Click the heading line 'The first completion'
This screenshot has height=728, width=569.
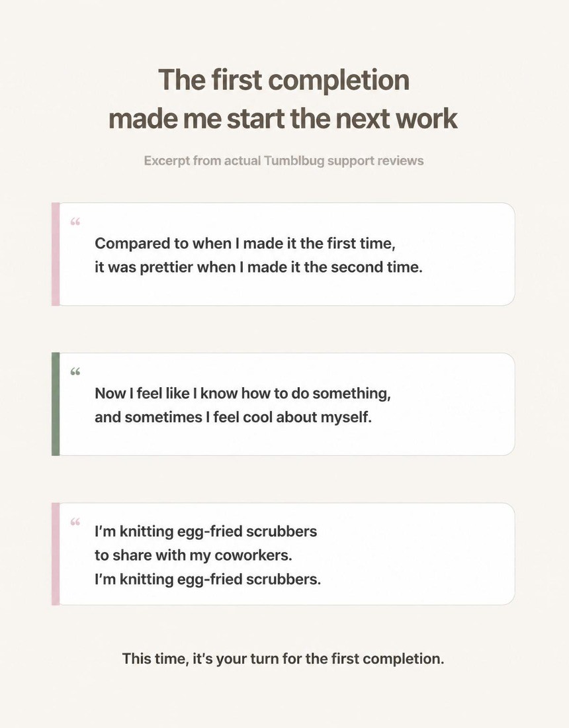pos(284,80)
